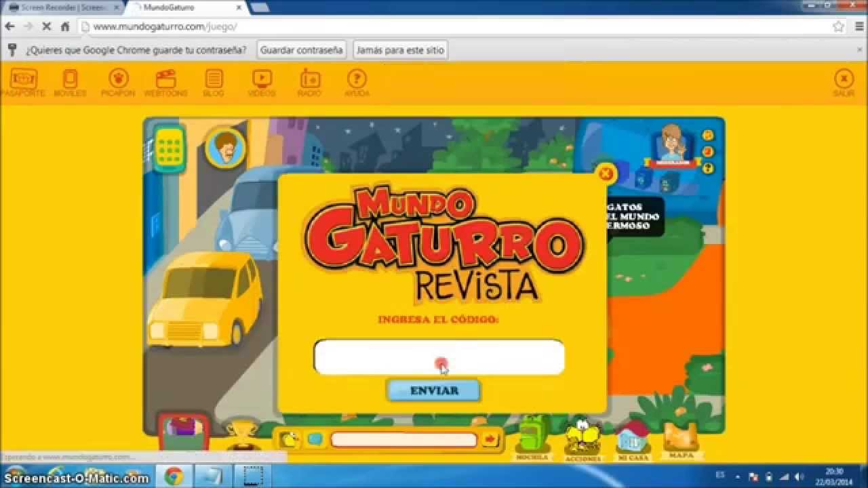Image resolution: width=868 pixels, height=488 pixels.
Task: Click the round character avatar badge
Action: 224,147
